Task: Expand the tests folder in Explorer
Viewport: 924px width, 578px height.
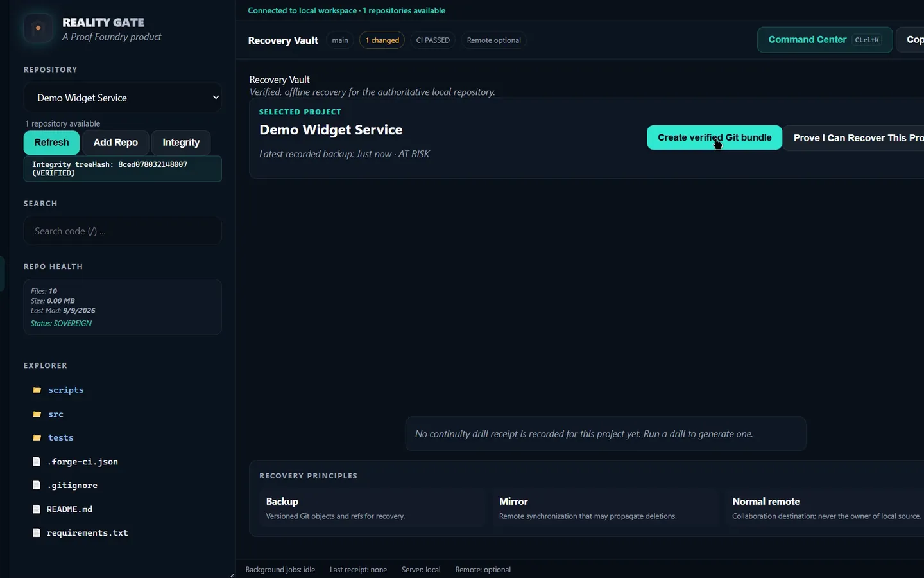Action: point(61,438)
